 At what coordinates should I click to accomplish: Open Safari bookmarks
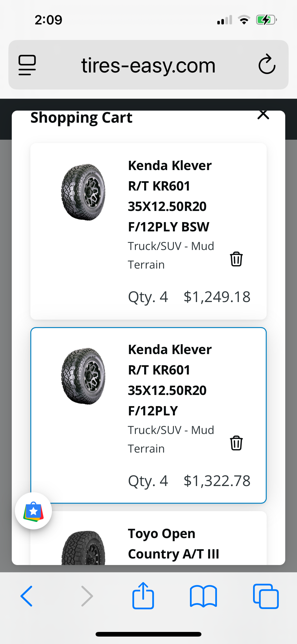(203, 596)
